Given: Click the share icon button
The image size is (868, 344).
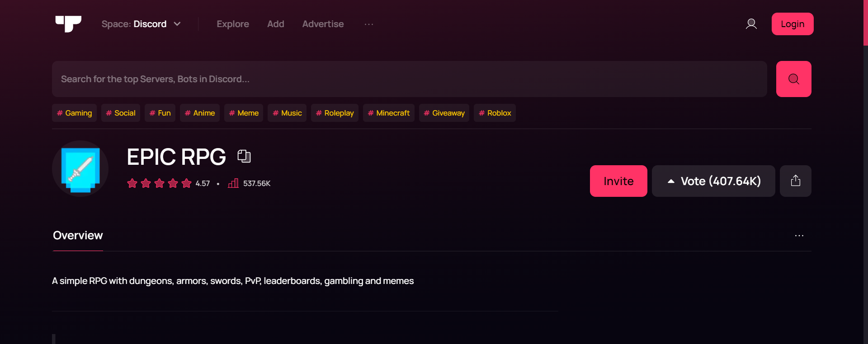Looking at the screenshot, I should pyautogui.click(x=795, y=181).
